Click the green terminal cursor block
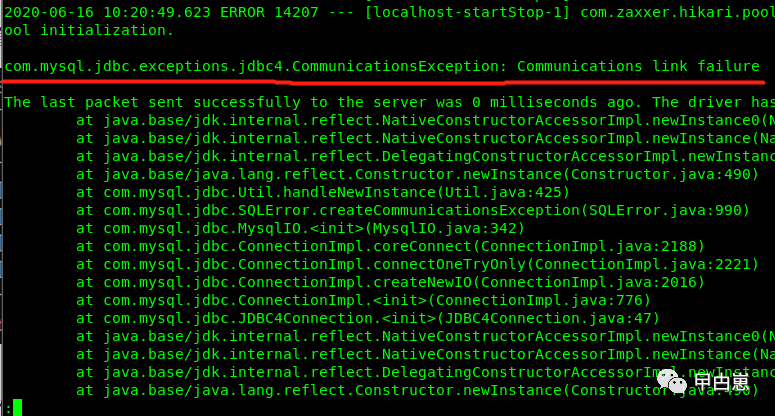775x416 pixels. pos(17,408)
